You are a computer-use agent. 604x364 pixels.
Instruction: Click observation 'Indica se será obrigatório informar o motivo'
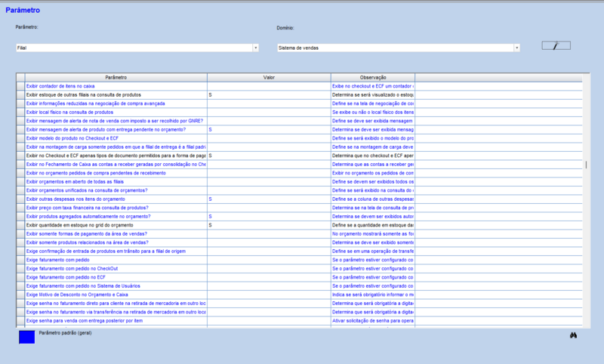[373, 295]
